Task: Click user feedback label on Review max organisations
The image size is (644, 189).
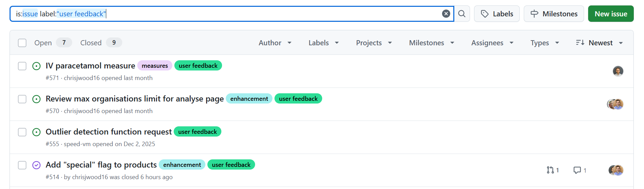Action: 298,99
